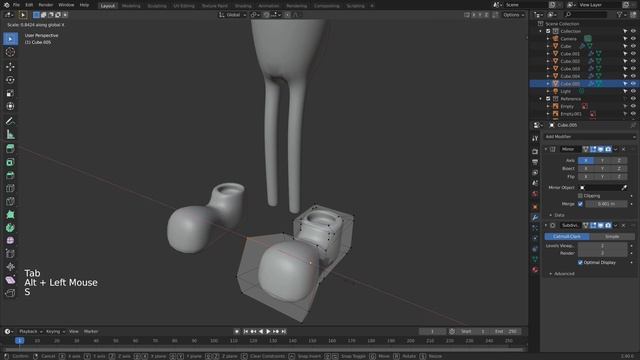Toggle visibility of Cube.005 in outliner
Image resolution: width=640 pixels, height=360 pixels.
coord(633,84)
